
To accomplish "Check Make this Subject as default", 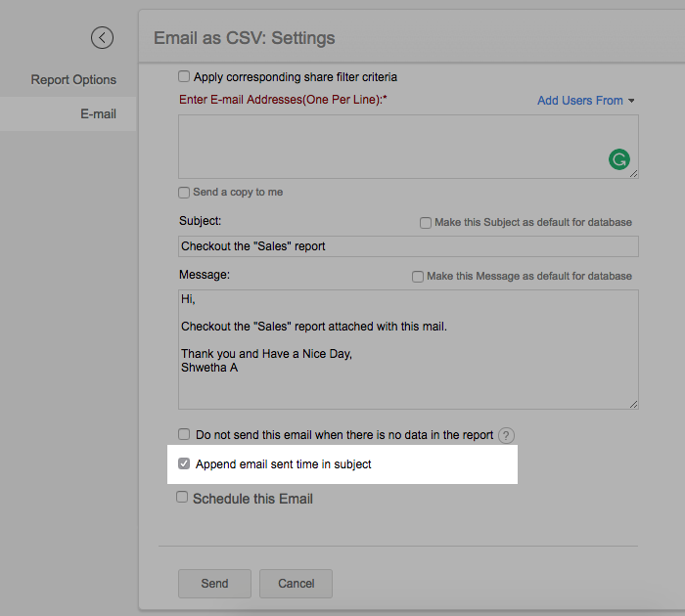I will tap(426, 223).
